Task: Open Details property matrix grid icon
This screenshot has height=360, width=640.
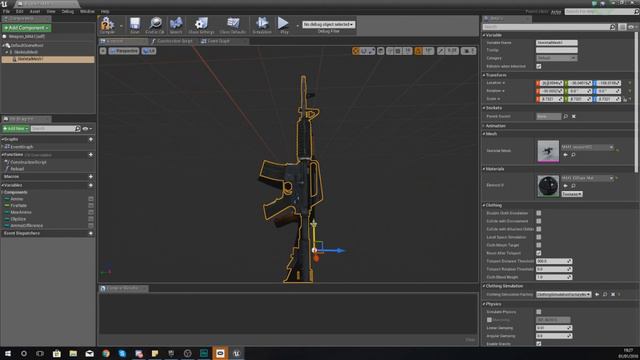Action: tap(622, 27)
